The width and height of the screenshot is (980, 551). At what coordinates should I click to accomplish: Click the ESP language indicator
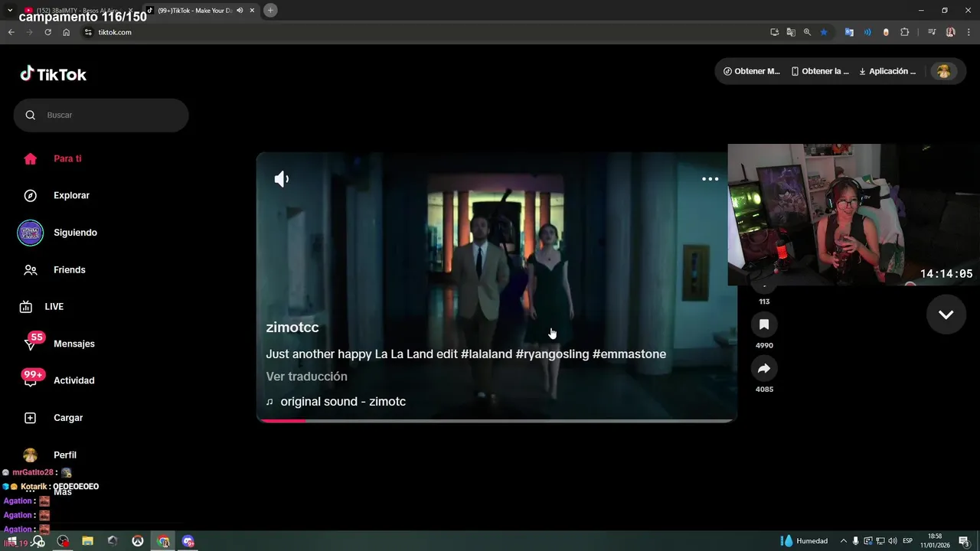point(908,541)
